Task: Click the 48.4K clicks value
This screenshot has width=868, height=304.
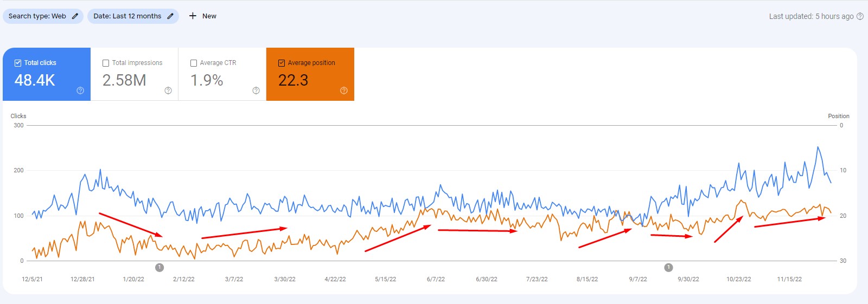Action: pos(35,80)
